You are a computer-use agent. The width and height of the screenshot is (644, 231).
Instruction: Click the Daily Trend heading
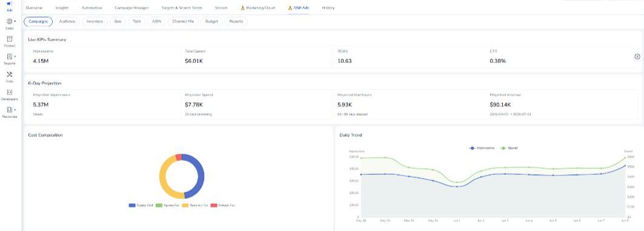pos(351,135)
